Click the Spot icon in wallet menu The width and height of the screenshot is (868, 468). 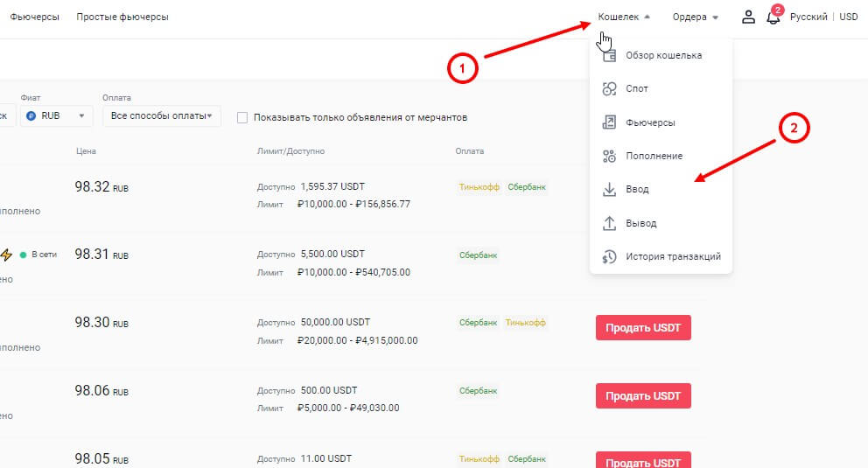(610, 88)
